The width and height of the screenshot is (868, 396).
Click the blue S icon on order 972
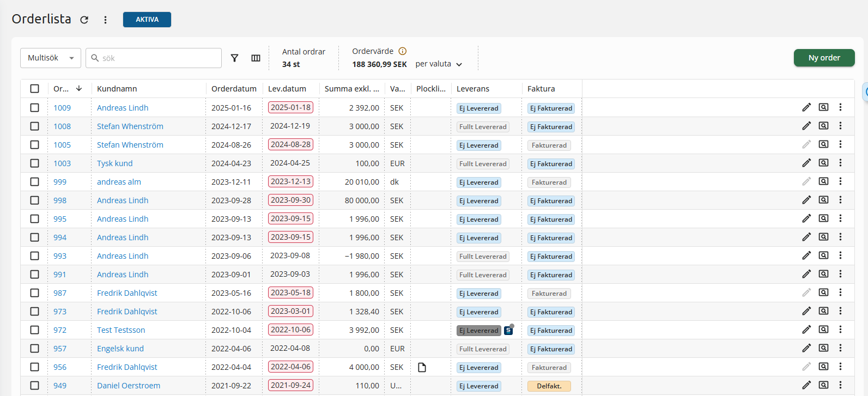[508, 330]
